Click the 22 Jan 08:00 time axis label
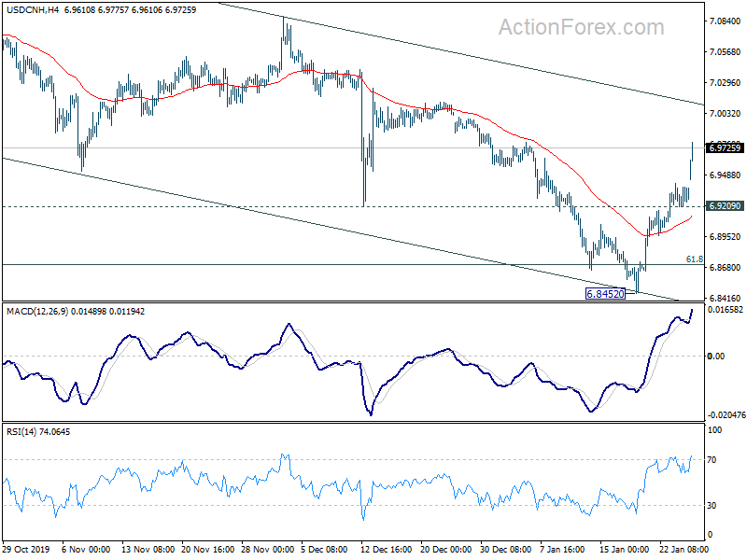747x560 pixels. (x=684, y=549)
